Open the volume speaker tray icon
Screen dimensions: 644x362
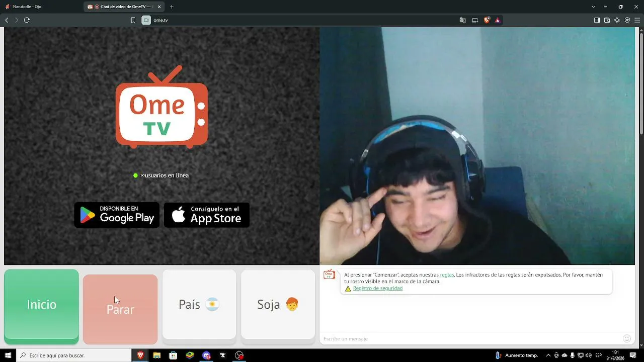point(589,355)
